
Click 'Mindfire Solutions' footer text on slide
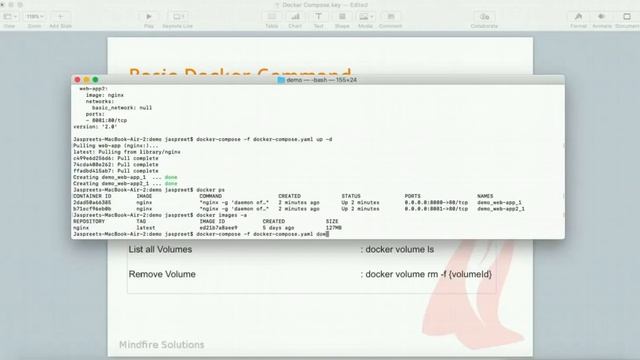[x=162, y=345]
